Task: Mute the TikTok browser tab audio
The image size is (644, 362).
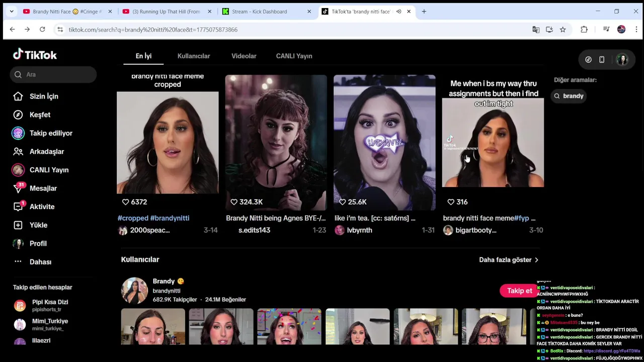Action: pyautogui.click(x=398, y=12)
